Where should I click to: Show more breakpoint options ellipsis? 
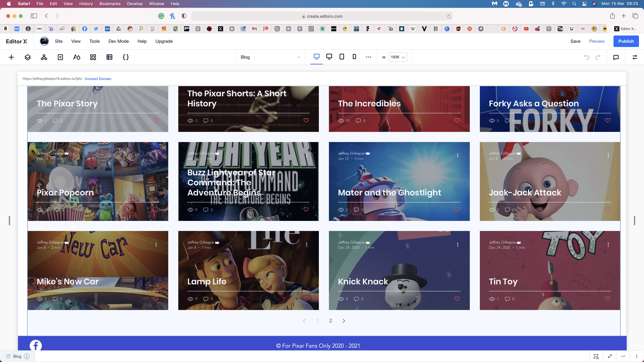click(369, 57)
